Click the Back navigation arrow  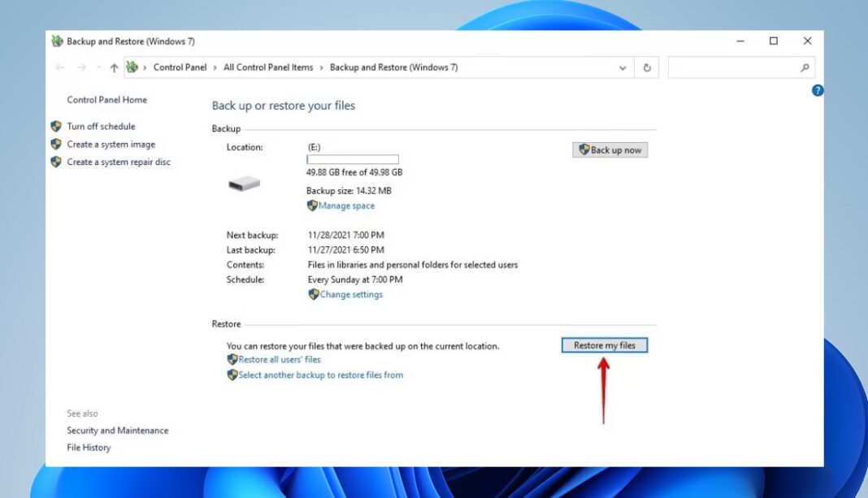click(x=59, y=67)
